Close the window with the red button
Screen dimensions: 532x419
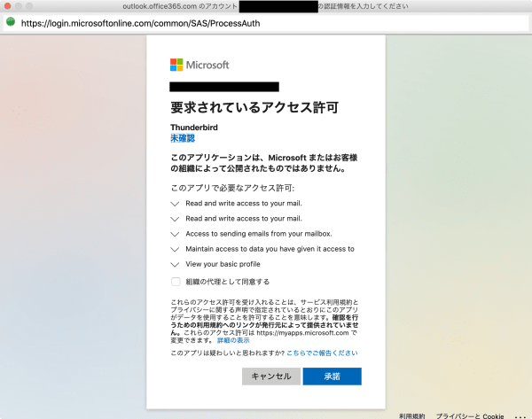tap(7, 6)
